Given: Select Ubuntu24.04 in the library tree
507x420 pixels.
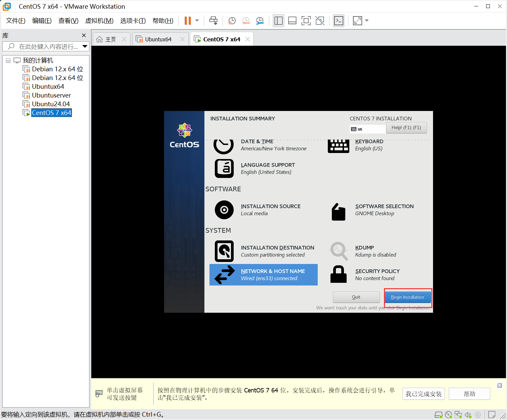Looking at the screenshot, I should pyautogui.click(x=51, y=104).
